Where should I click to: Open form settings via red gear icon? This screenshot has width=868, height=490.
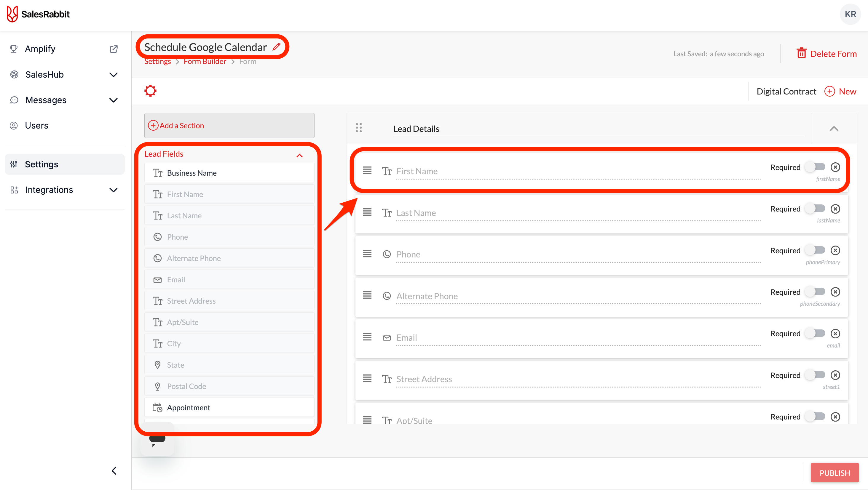pos(150,91)
